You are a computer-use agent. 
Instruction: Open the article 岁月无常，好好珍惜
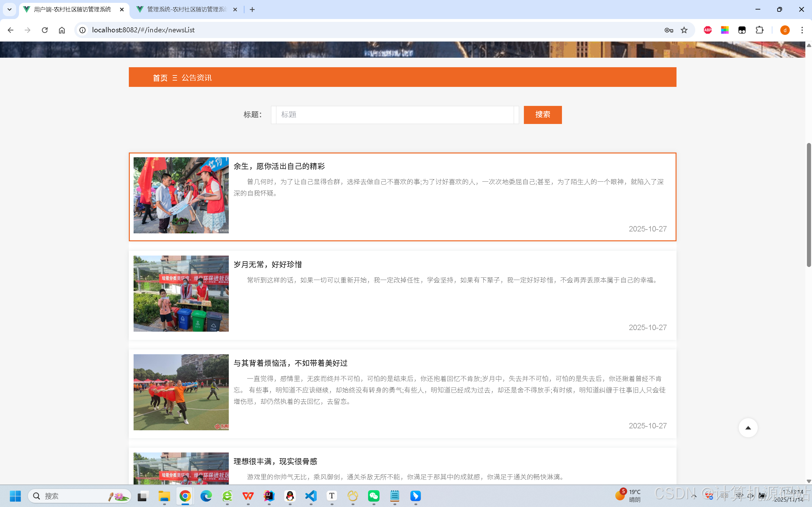268,264
